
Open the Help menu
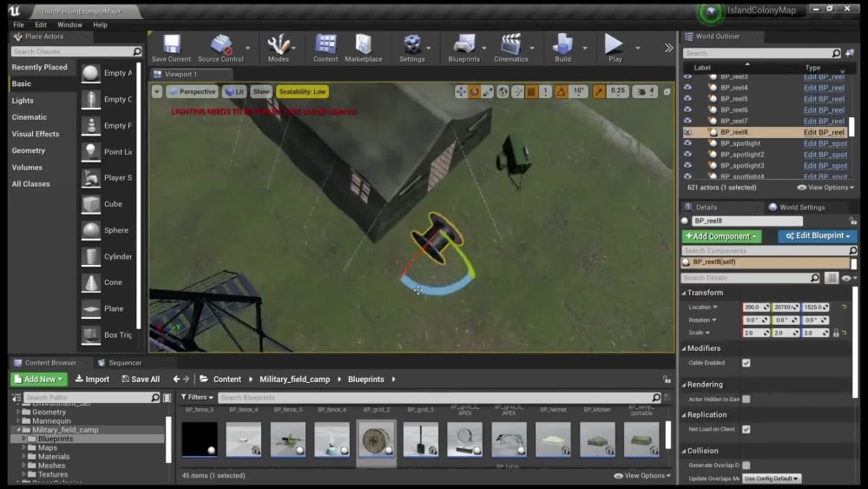pos(100,25)
